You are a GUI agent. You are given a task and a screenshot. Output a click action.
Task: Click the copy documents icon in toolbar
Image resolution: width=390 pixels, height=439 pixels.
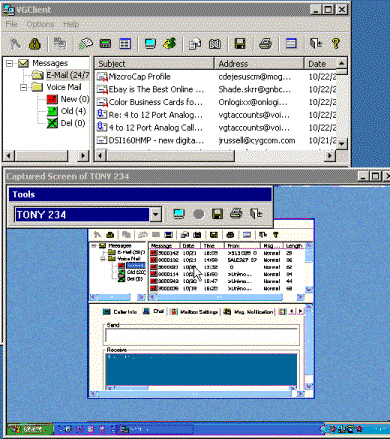pos(195,44)
